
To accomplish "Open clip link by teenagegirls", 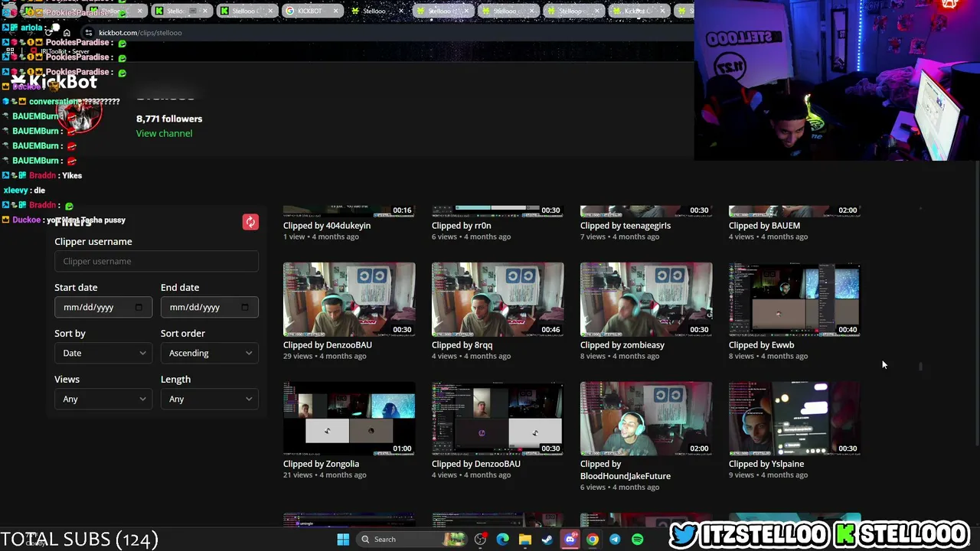I will coord(626,226).
